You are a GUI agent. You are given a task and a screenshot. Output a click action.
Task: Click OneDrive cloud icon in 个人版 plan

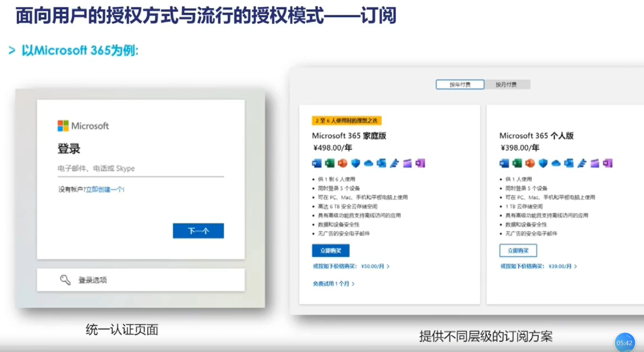556,163
